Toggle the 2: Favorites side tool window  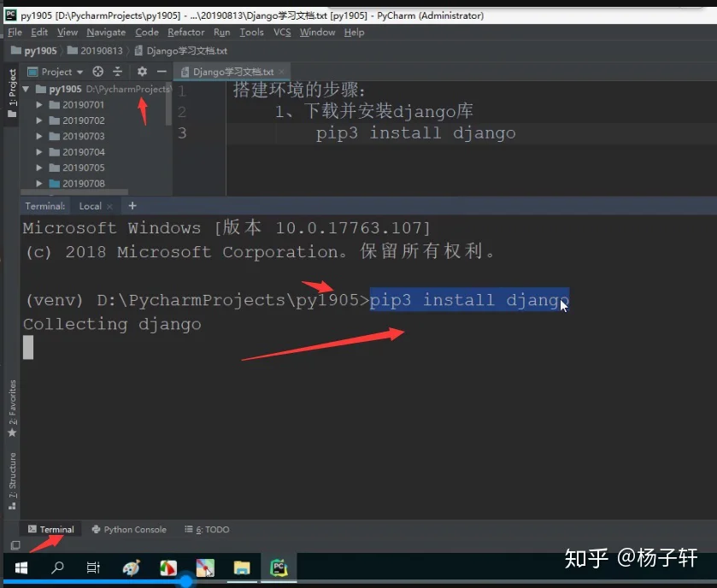pyautogui.click(x=12, y=409)
